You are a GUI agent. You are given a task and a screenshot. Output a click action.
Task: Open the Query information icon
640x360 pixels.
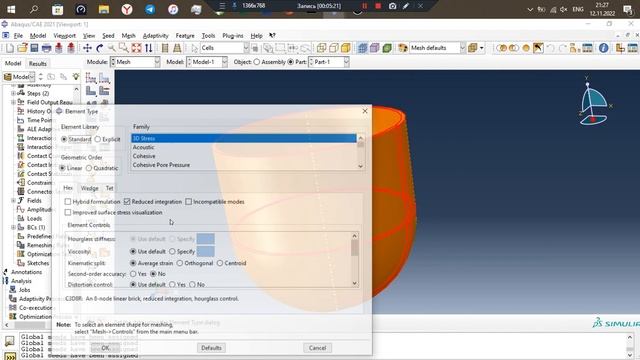click(x=604, y=48)
